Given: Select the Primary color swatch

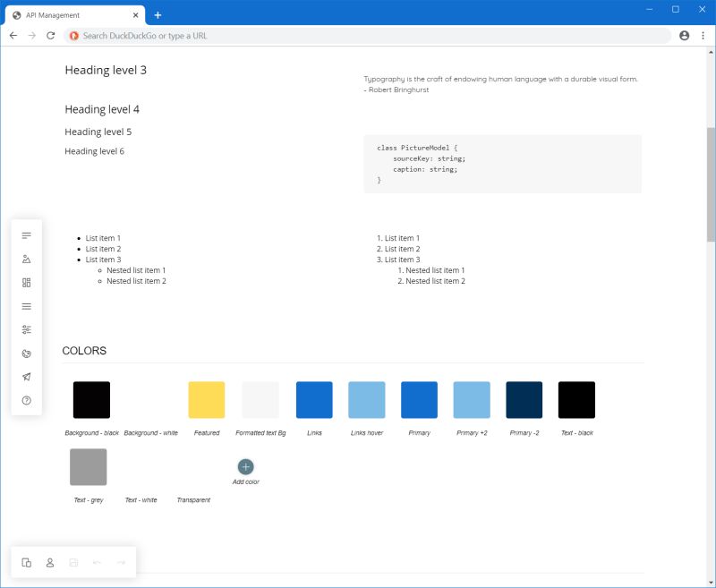Looking at the screenshot, I should (x=418, y=399).
